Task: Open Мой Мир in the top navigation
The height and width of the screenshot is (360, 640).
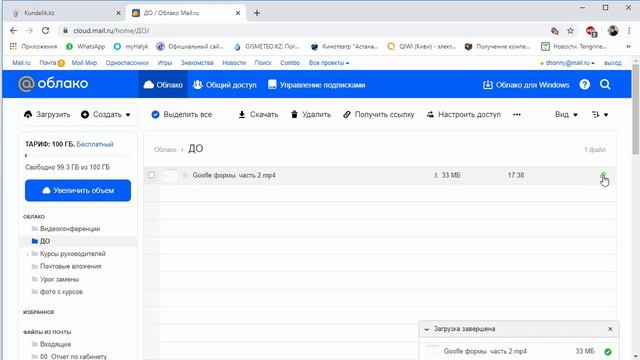Action: pos(84,63)
